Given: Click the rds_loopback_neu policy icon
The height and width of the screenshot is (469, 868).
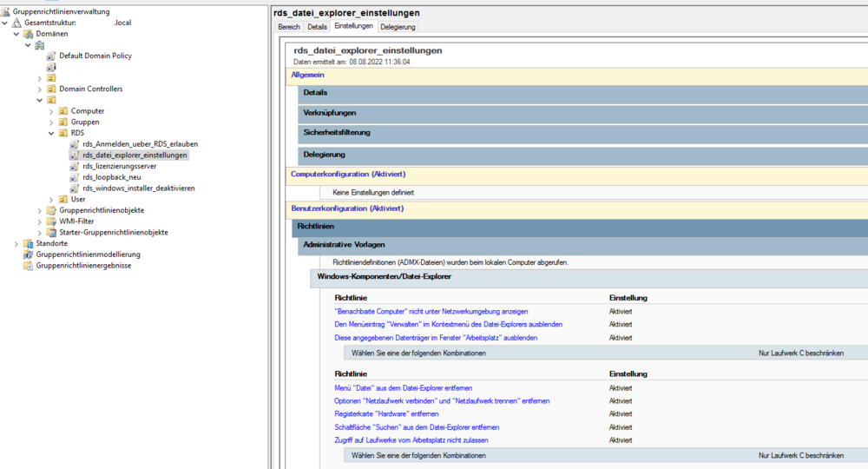Looking at the screenshot, I should click(x=75, y=177).
